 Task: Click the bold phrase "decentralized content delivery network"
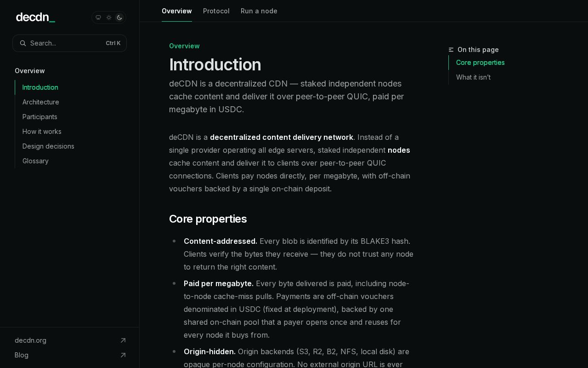pos(282,137)
